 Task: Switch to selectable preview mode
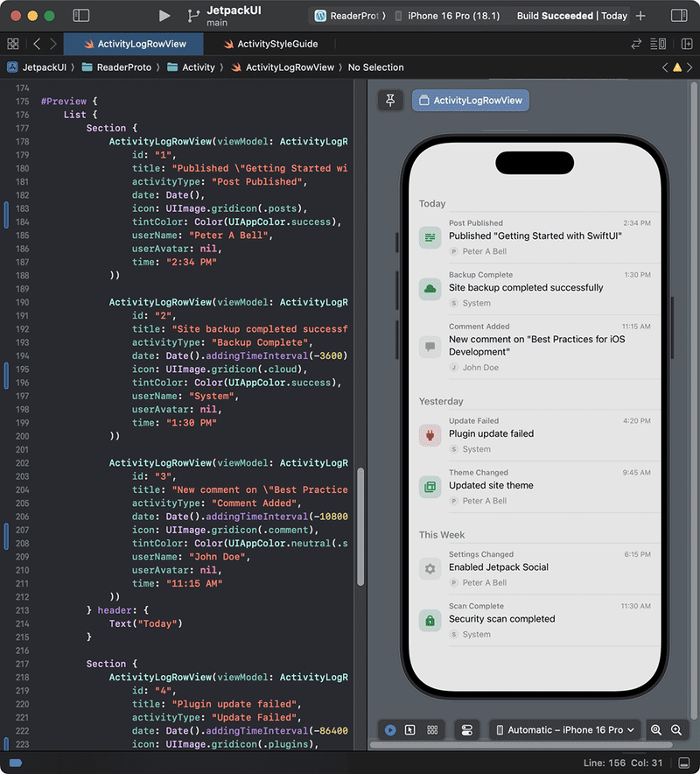pos(410,729)
